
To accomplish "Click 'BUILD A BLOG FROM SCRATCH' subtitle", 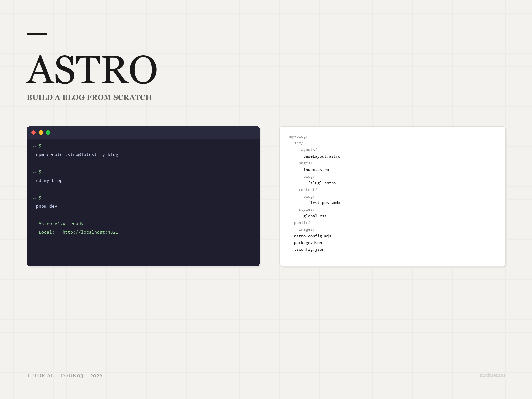I will click(x=89, y=97).
